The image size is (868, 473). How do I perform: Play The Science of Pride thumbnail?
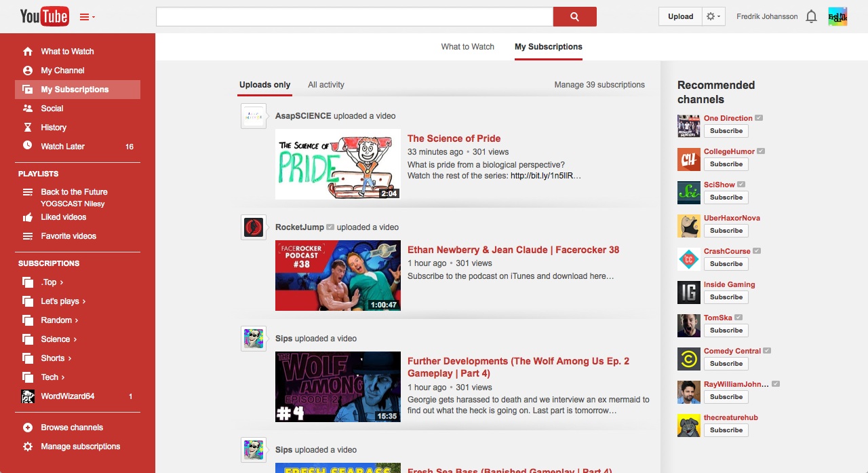(338, 164)
